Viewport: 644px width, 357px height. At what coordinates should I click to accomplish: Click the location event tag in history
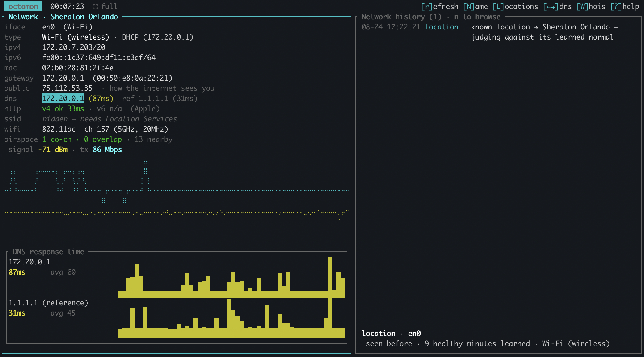tap(442, 27)
